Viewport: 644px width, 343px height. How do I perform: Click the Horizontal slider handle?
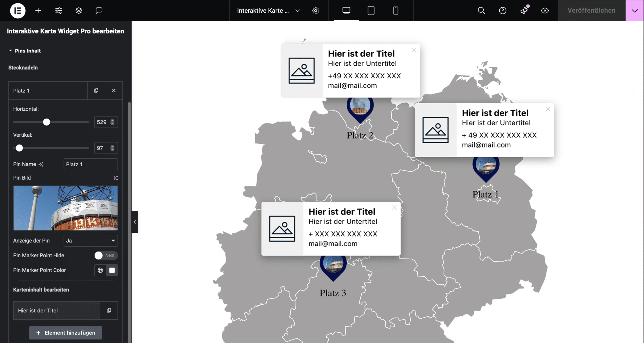(47, 122)
